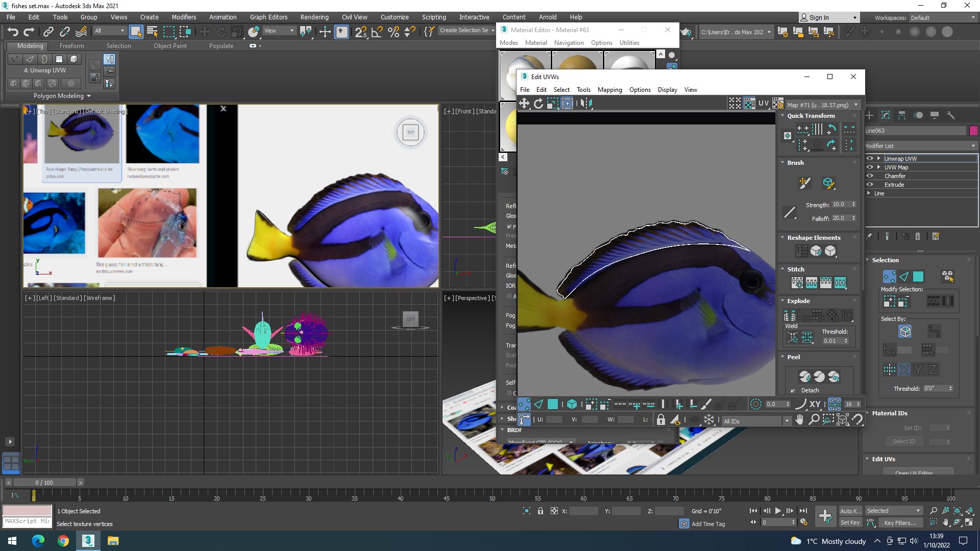Toggle the Detach checkbox in Peel panel

pyautogui.click(x=793, y=391)
